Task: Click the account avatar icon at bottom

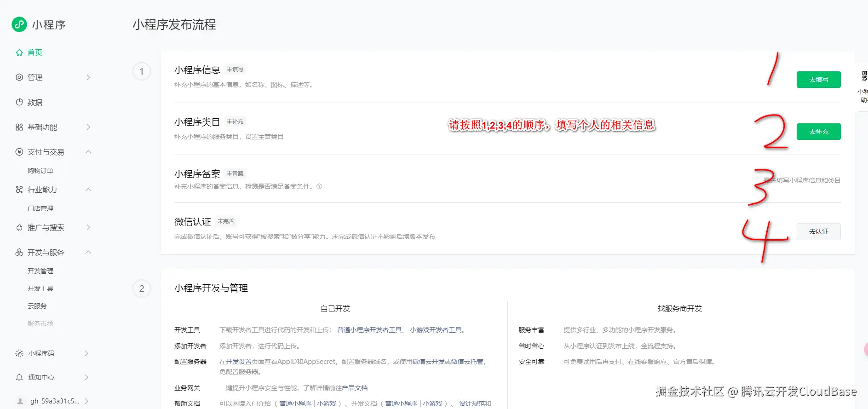Action: point(20,401)
